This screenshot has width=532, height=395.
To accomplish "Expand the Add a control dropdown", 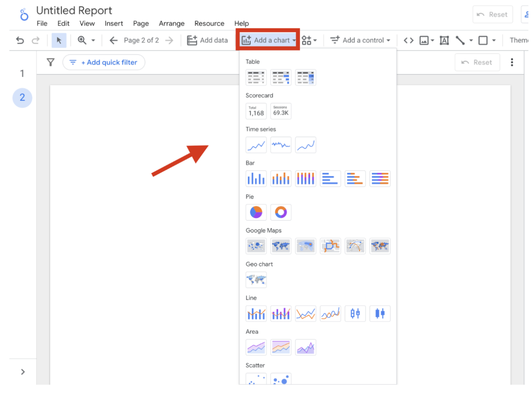I will pyautogui.click(x=360, y=40).
